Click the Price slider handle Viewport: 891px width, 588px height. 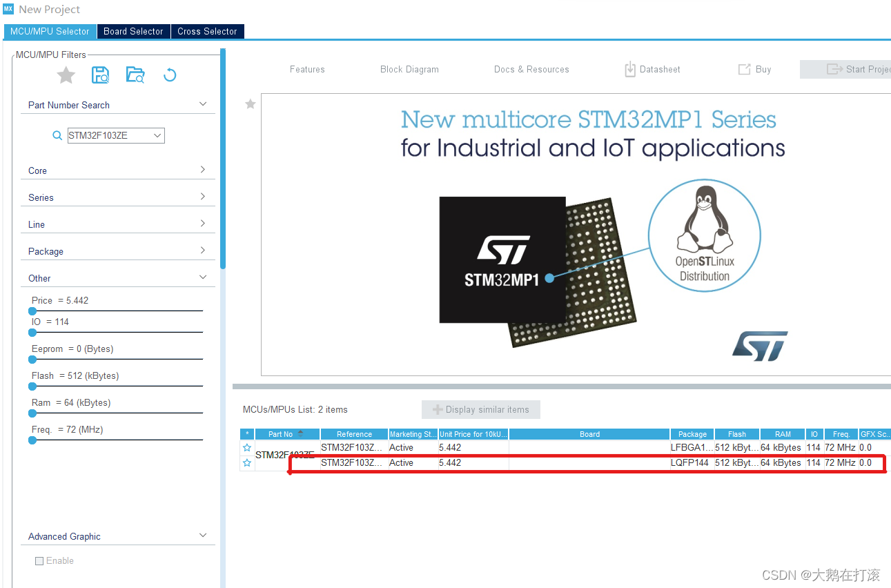pyautogui.click(x=32, y=311)
